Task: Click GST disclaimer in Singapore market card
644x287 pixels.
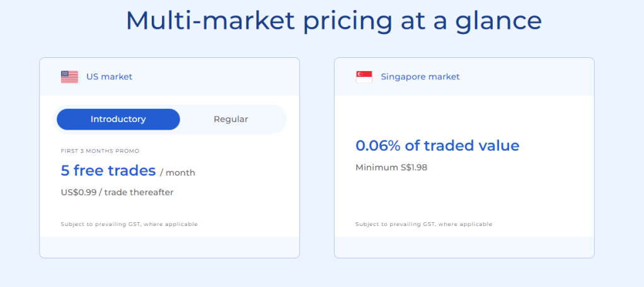Action: 423,224
